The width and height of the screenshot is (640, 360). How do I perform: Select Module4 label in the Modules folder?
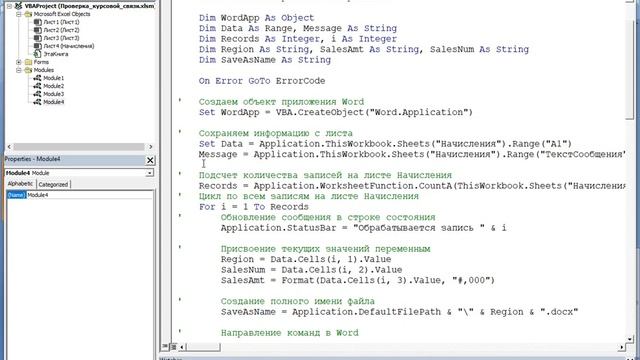pos(53,102)
